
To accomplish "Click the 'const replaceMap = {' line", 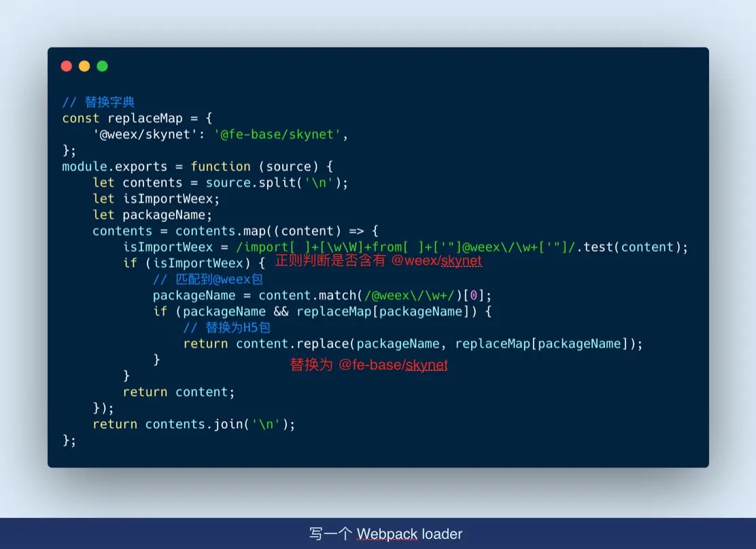I will (x=137, y=119).
